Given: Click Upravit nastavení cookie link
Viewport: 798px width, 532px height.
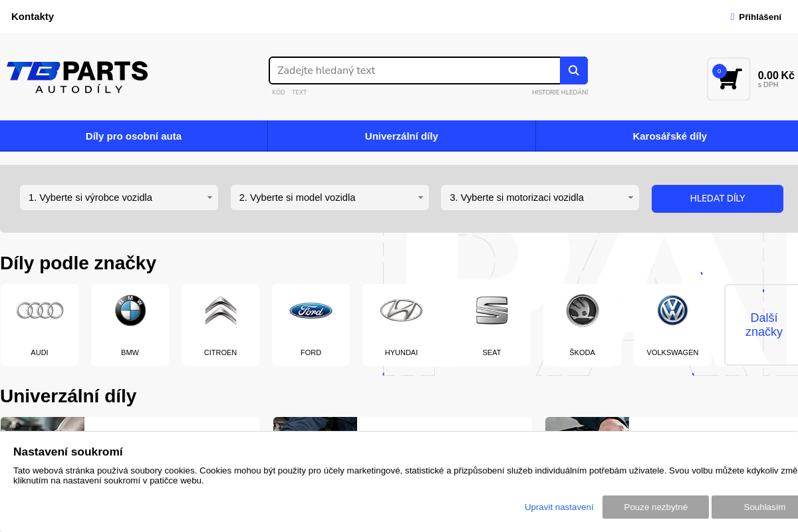Looking at the screenshot, I should point(559,507).
